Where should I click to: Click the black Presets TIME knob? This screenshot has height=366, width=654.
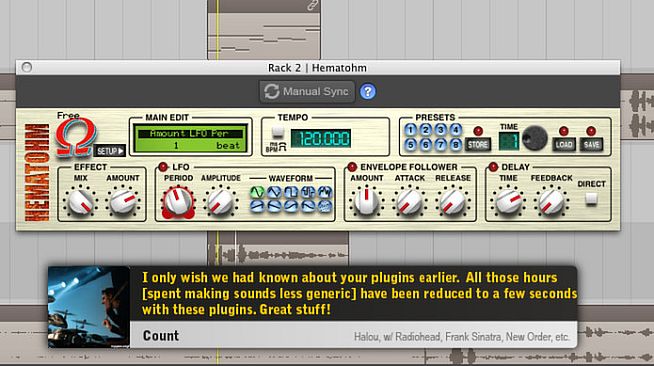pos(535,138)
